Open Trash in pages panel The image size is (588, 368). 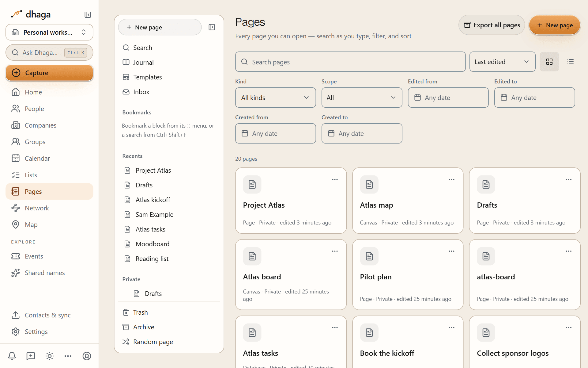click(169, 312)
